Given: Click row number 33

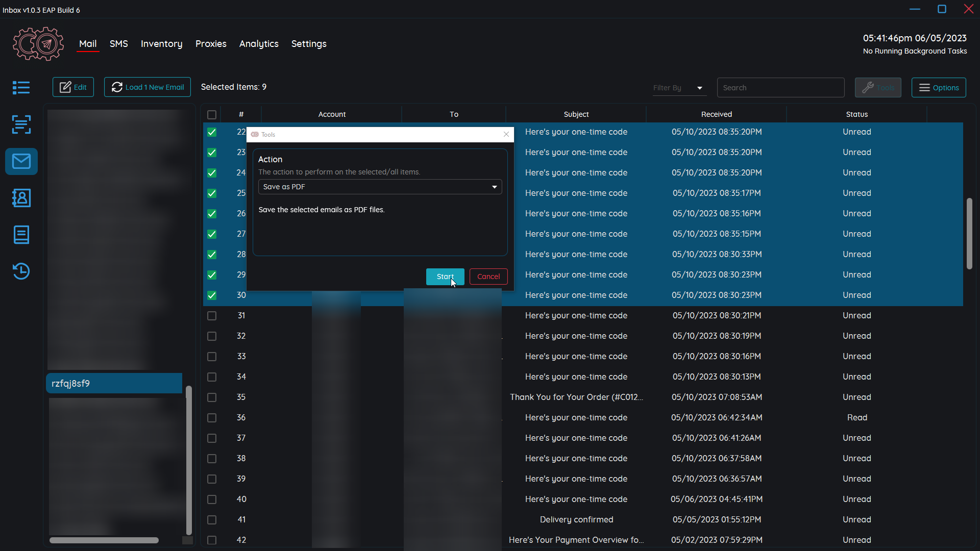Looking at the screenshot, I should 241,356.
